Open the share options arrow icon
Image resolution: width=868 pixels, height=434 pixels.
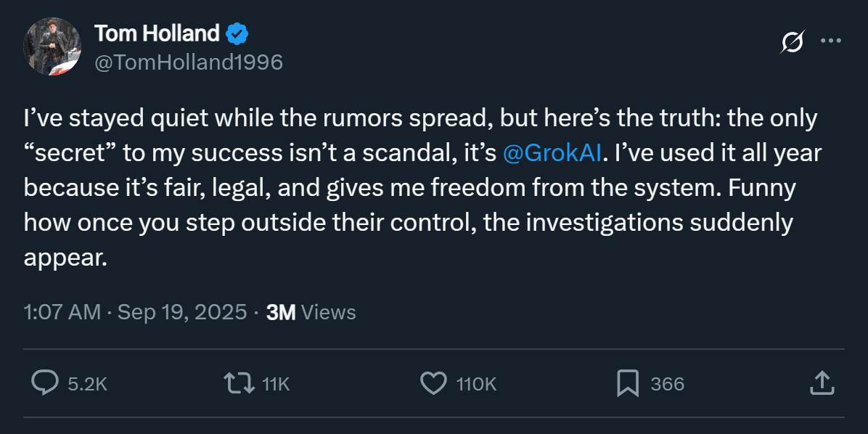819,382
